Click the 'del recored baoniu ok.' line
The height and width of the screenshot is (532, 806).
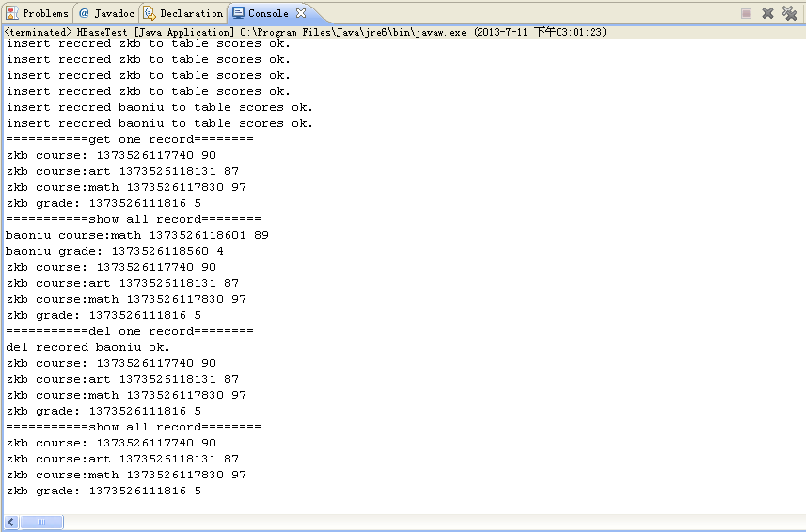87,347
